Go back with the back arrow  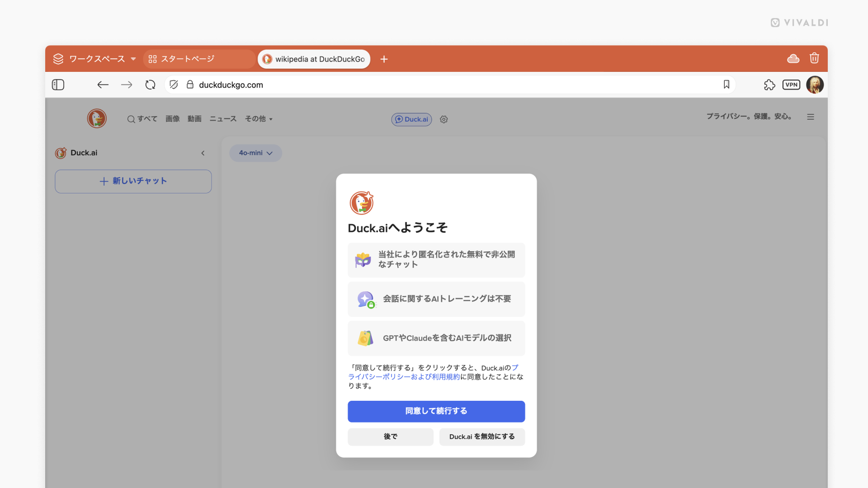103,85
